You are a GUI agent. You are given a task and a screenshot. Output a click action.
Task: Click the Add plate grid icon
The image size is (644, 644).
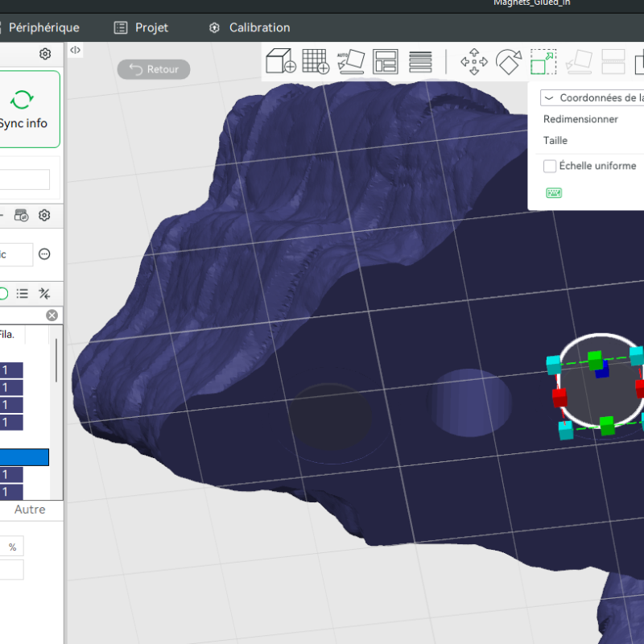tap(316, 61)
